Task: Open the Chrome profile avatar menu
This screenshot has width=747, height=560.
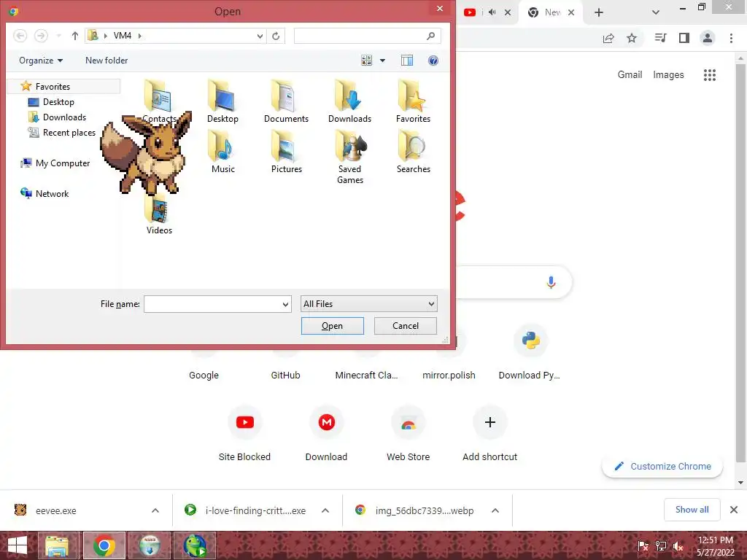Action: tap(708, 38)
